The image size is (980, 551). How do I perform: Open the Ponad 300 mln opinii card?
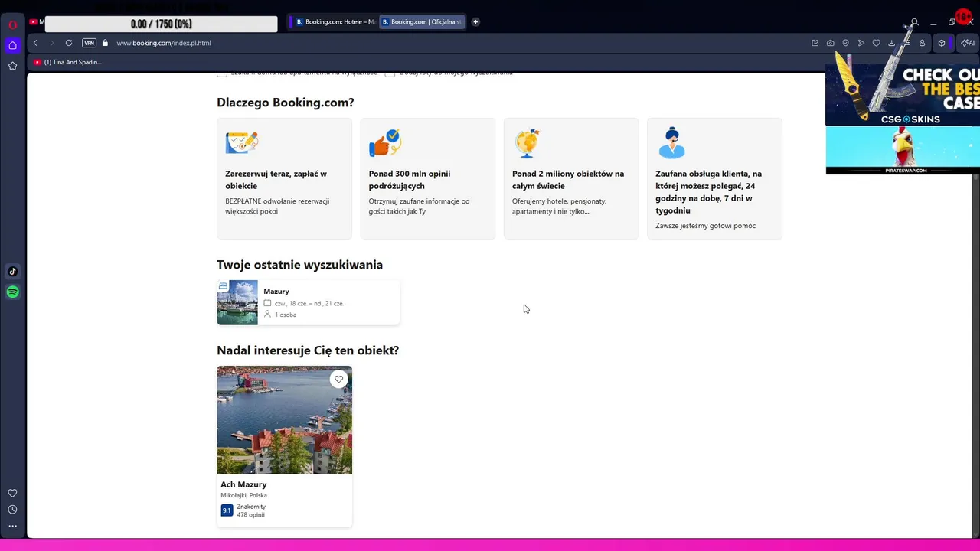(x=428, y=178)
